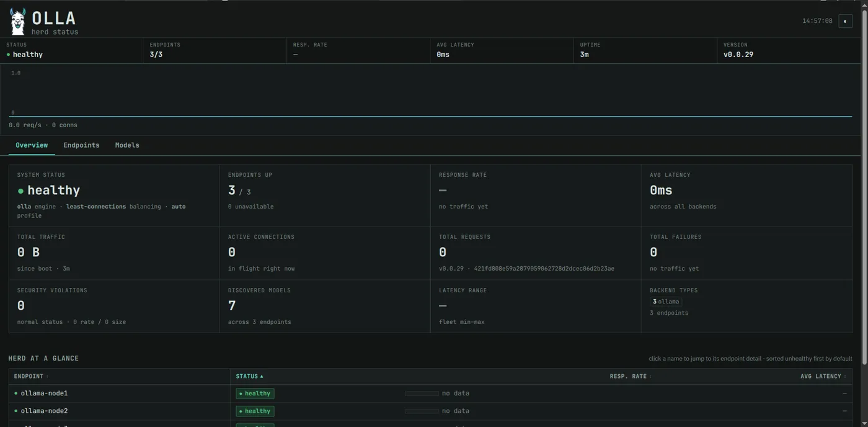Jump to ollama-node2 endpoint detail
Image resolution: width=868 pixels, height=427 pixels.
44,411
